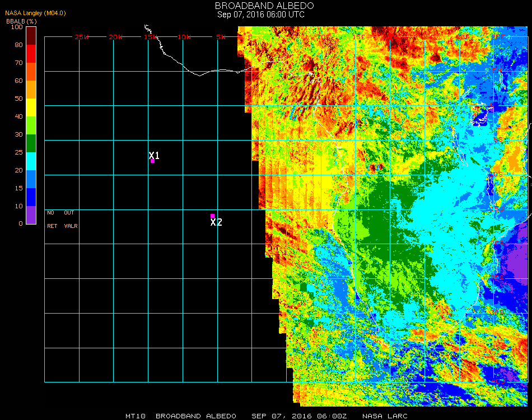Pick the purple 0-10% legend band
The image size is (532, 420).
(x=31, y=215)
